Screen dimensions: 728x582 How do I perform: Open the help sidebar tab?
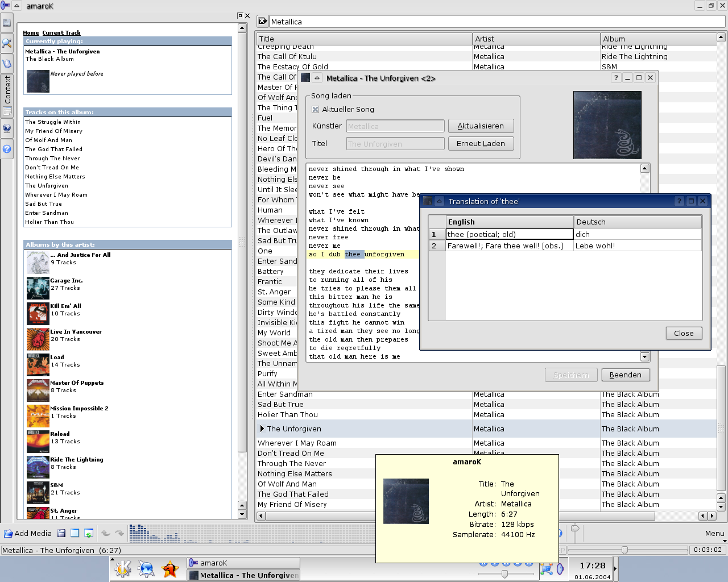[x=6, y=149]
